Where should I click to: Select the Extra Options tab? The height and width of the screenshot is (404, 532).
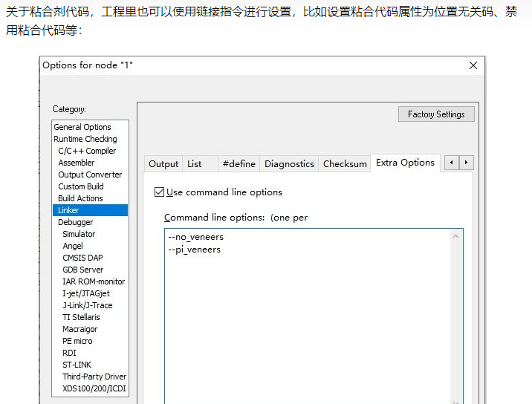(x=405, y=163)
